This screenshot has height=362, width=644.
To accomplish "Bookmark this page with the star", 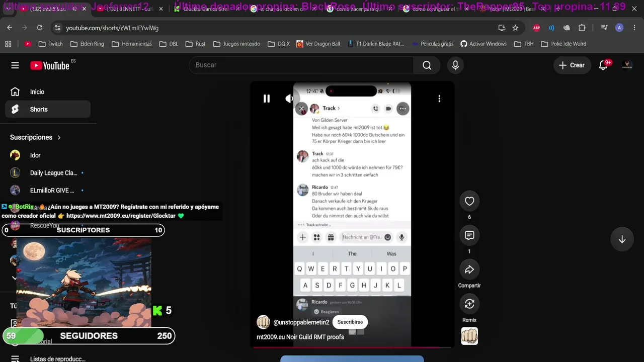I will pos(515,28).
